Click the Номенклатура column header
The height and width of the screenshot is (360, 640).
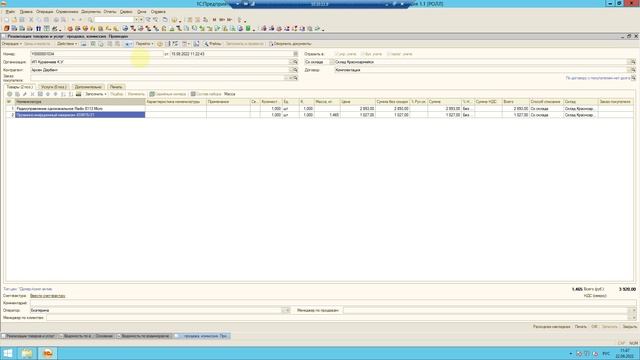[80, 102]
